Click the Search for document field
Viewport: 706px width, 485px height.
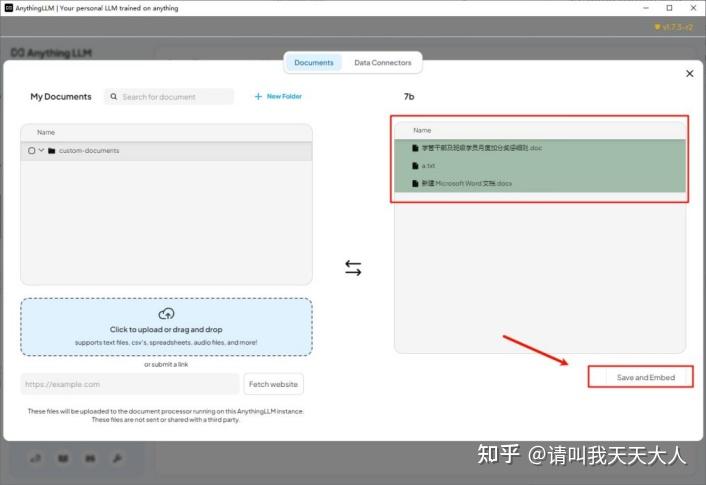point(169,97)
